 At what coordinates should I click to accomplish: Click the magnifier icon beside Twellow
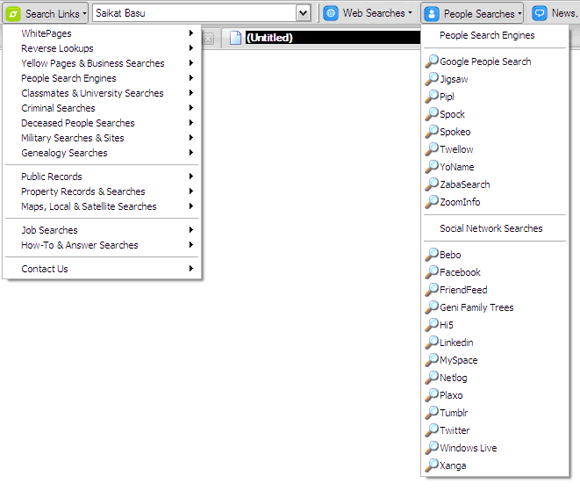pos(431,149)
